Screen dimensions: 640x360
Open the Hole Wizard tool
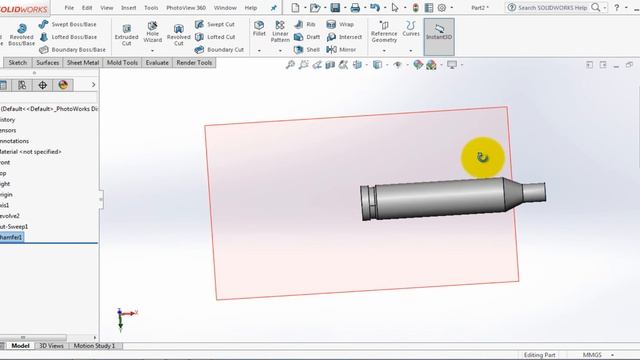(x=152, y=32)
